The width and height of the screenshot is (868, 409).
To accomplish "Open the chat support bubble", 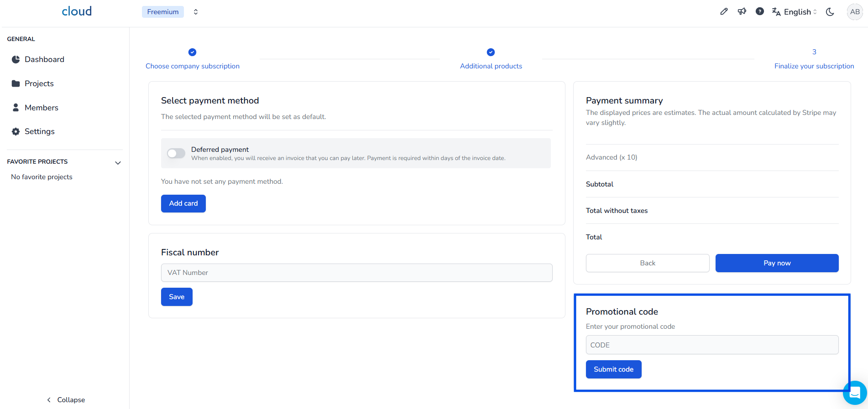I will coord(855,393).
